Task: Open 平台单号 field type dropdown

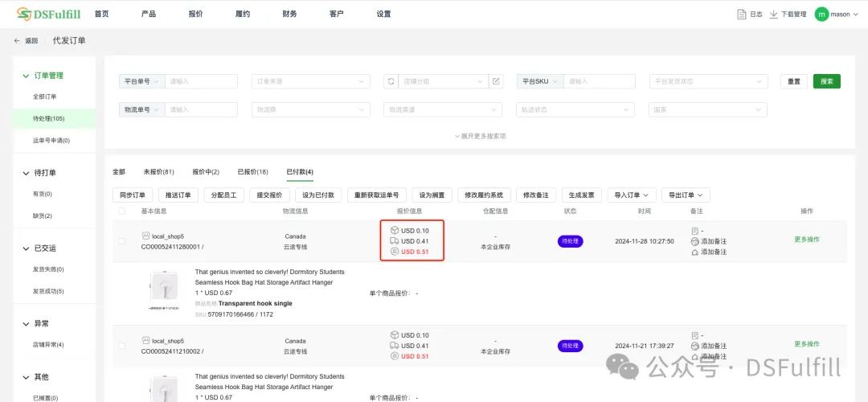Action: [x=141, y=81]
